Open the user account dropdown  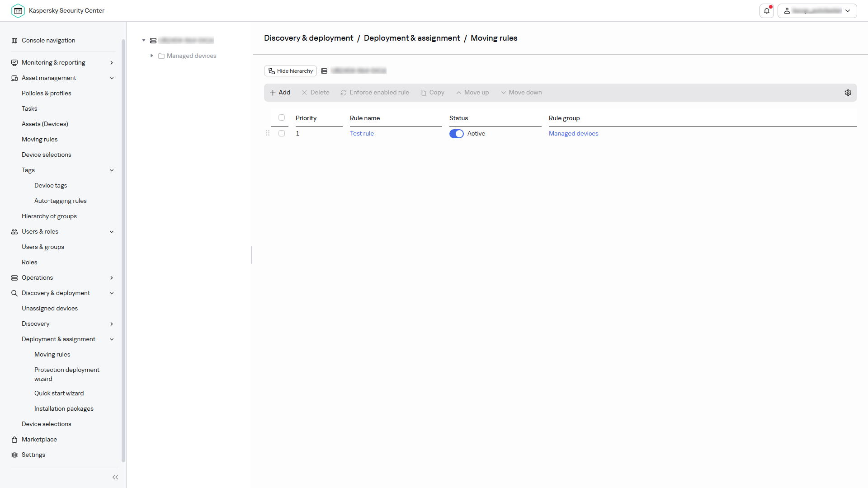(817, 11)
